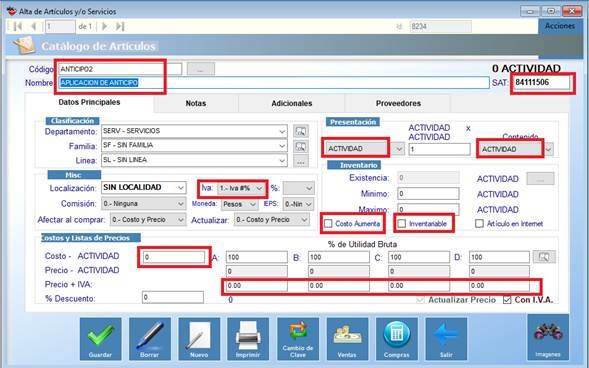Go to last record arrow
589x368 pixels.
[120, 26]
